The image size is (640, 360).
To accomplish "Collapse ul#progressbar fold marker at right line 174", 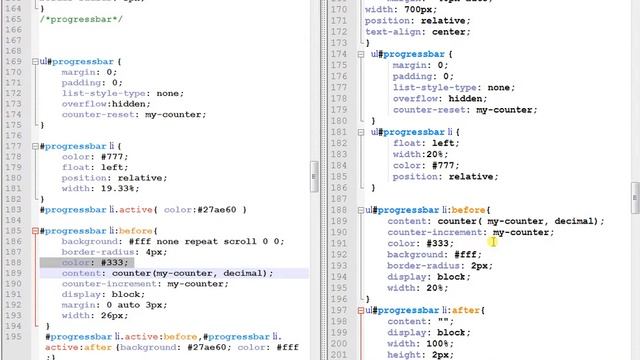I will tap(361, 54).
